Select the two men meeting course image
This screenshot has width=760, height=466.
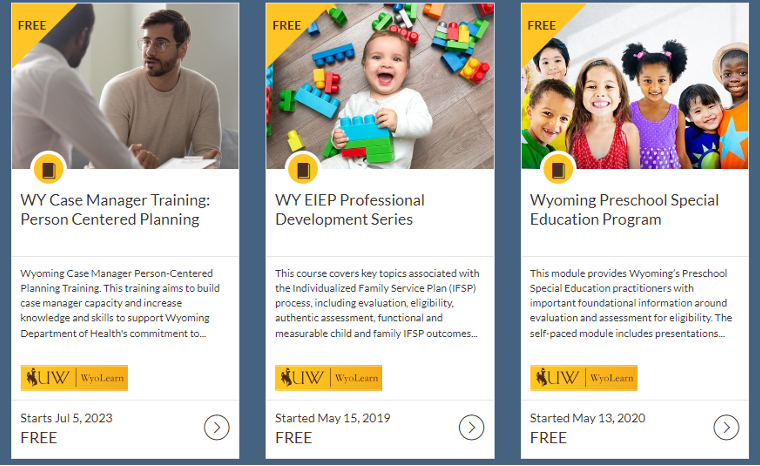[x=125, y=86]
